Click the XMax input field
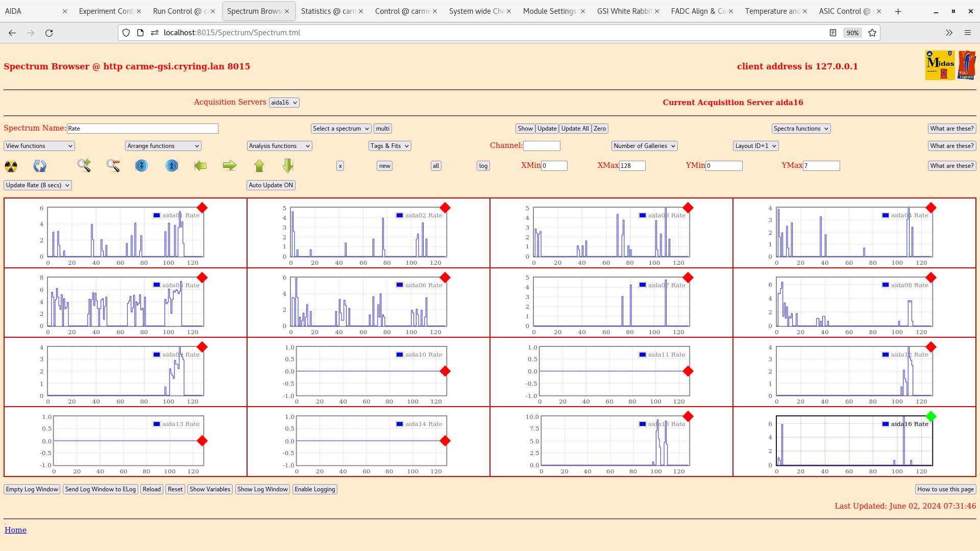 (x=632, y=166)
